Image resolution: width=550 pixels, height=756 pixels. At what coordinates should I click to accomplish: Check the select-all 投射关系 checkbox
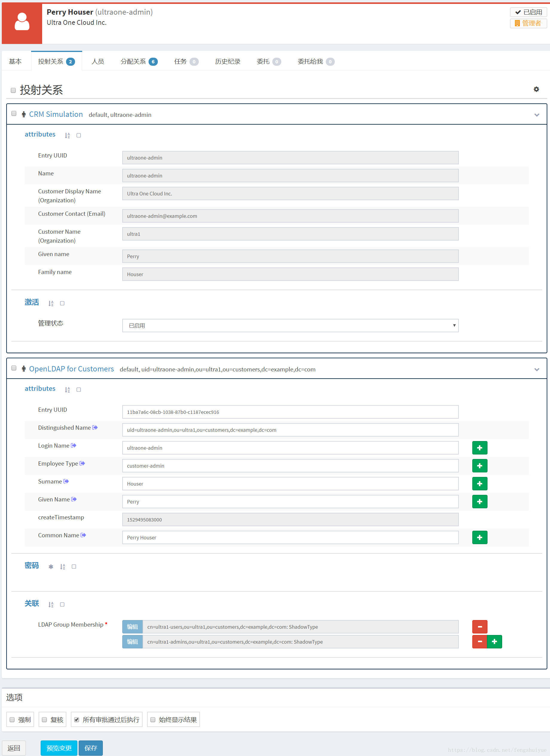point(13,90)
